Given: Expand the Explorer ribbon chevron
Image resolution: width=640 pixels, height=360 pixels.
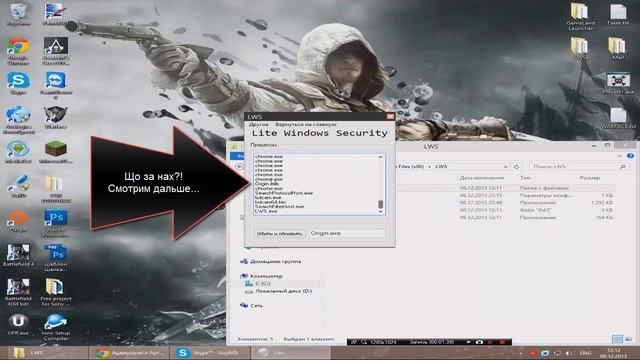Looking at the screenshot, I should click(x=620, y=156).
